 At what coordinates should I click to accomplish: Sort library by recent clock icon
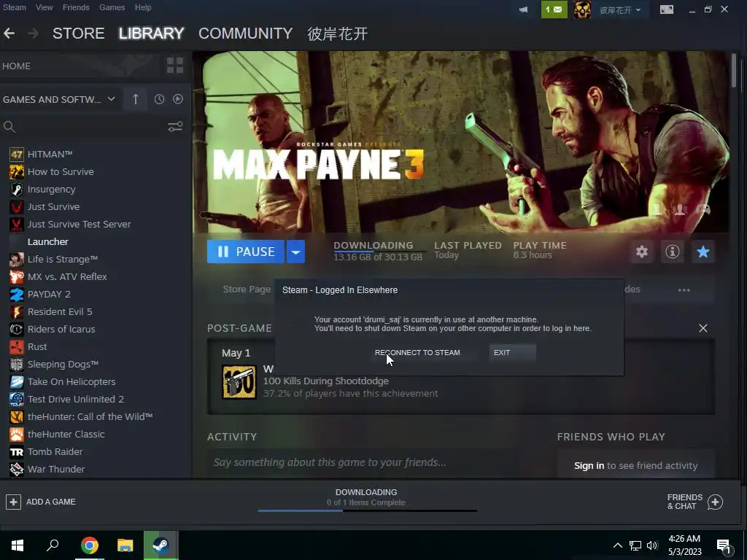159,99
